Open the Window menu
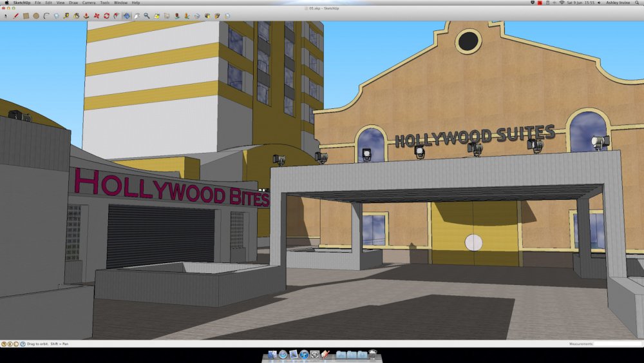The height and width of the screenshot is (363, 644). [x=120, y=3]
